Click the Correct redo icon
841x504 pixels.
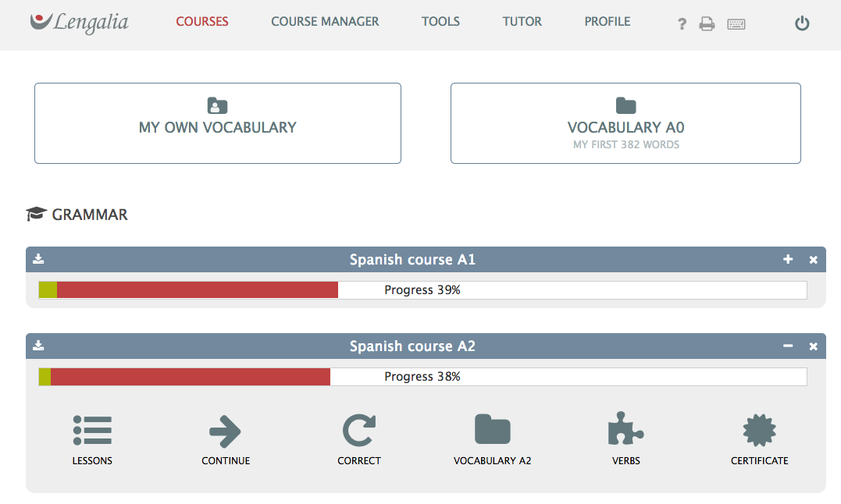359,430
